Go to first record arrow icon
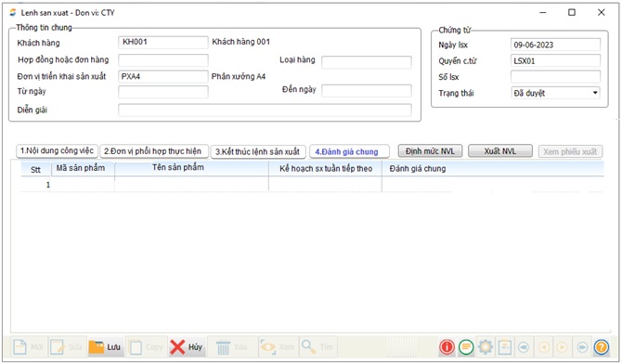The height and width of the screenshot is (364, 622). (524, 347)
